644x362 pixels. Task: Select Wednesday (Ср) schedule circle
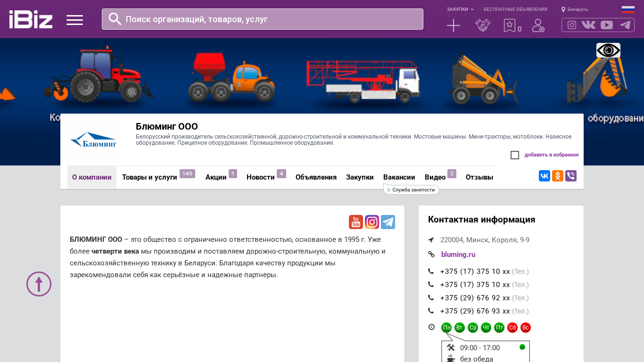tap(473, 328)
